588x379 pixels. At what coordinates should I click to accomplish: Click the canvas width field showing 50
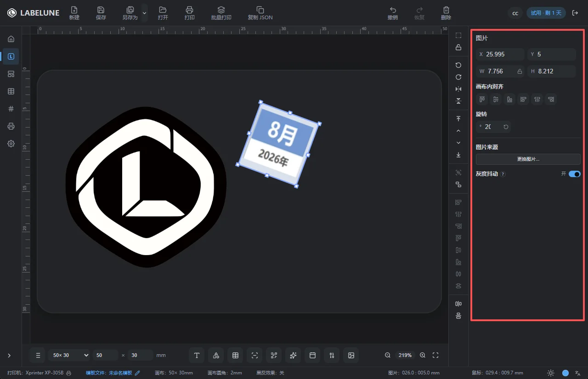106,355
